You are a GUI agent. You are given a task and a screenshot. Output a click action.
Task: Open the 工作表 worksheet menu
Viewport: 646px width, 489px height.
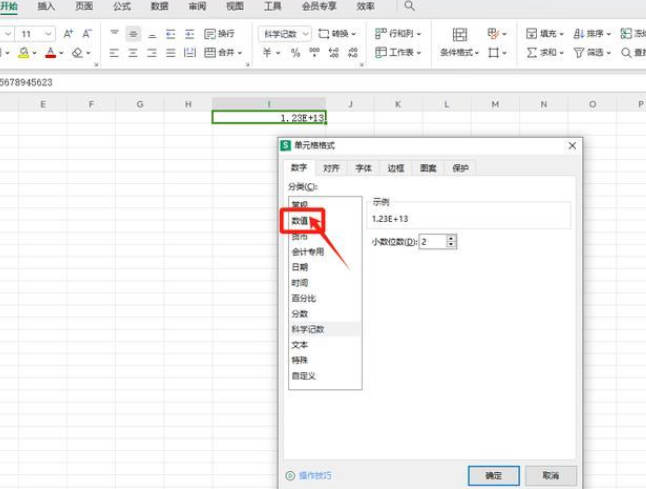[x=398, y=52]
